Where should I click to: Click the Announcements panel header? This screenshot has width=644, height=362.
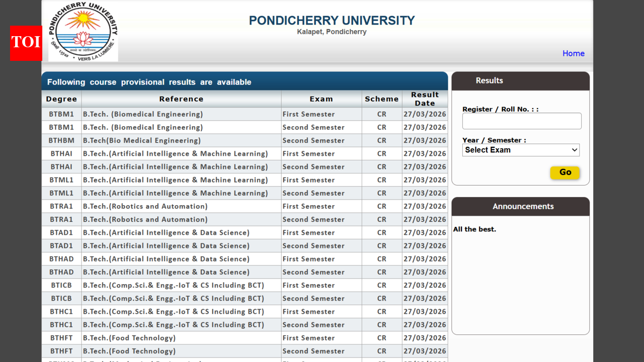point(523,206)
